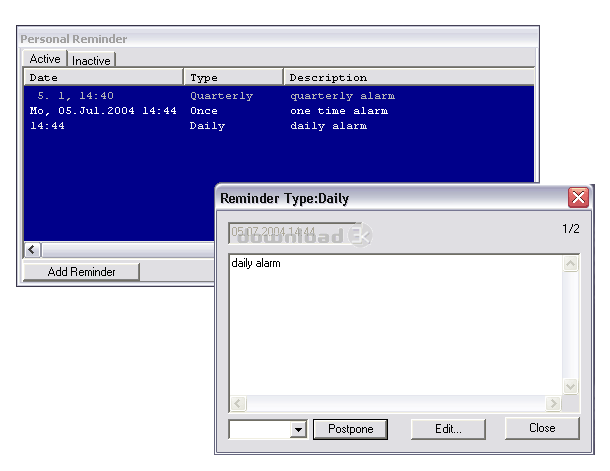
Task: Click left arrow of message horizontal scrollbar
Action: (238, 403)
